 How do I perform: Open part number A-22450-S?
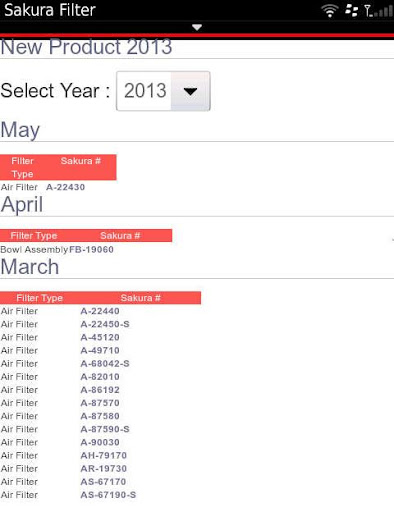[105, 324]
